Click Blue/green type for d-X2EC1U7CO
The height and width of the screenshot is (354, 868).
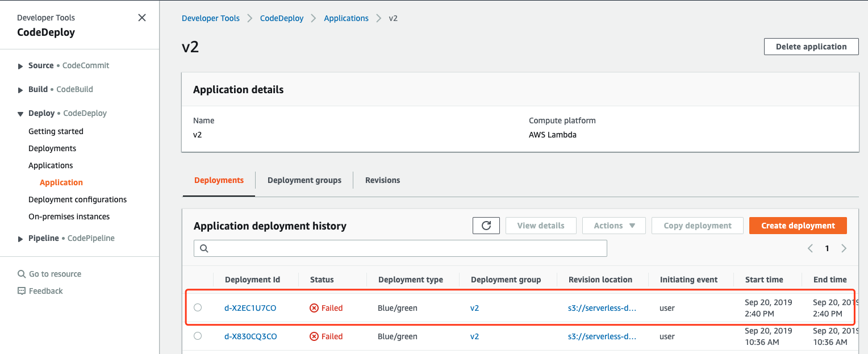coord(398,308)
